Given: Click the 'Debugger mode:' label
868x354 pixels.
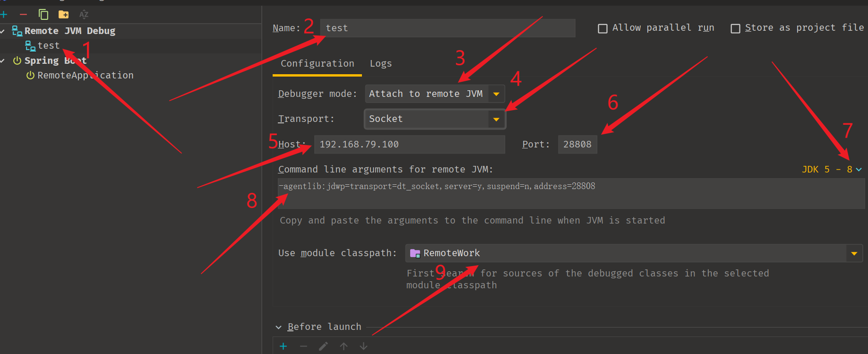Looking at the screenshot, I should pos(318,94).
